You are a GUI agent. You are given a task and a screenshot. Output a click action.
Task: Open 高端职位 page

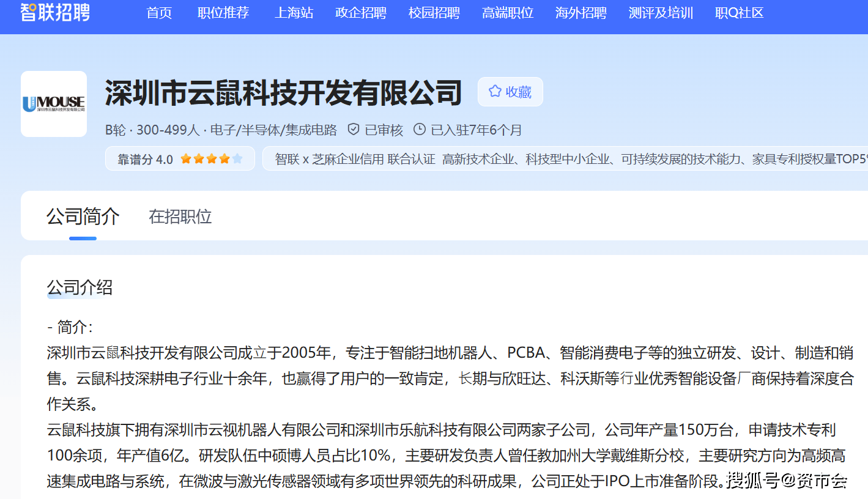(x=508, y=13)
